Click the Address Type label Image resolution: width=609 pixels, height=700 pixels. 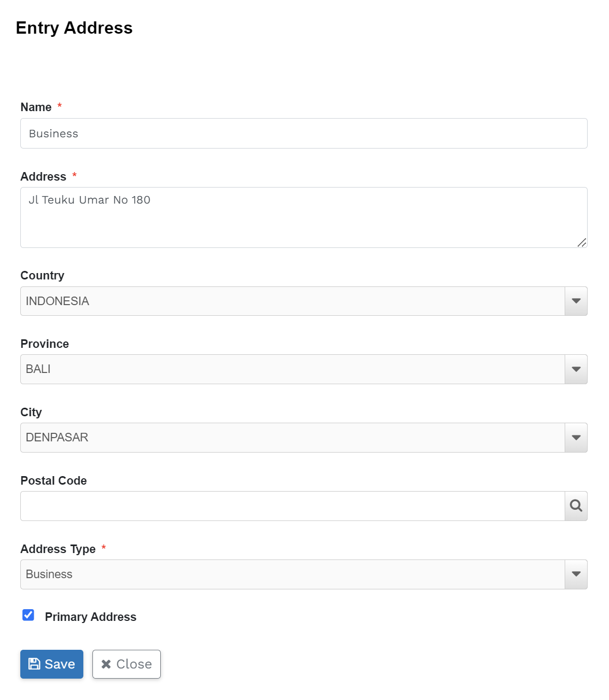pos(58,549)
